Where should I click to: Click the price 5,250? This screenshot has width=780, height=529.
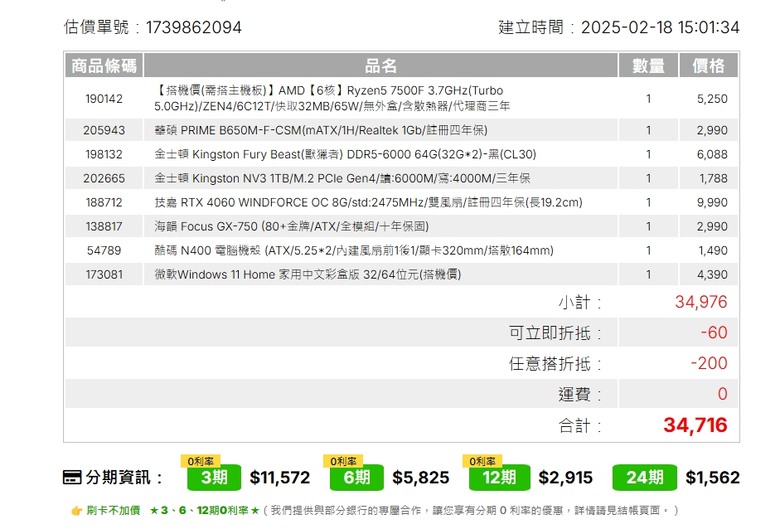pyautogui.click(x=712, y=99)
